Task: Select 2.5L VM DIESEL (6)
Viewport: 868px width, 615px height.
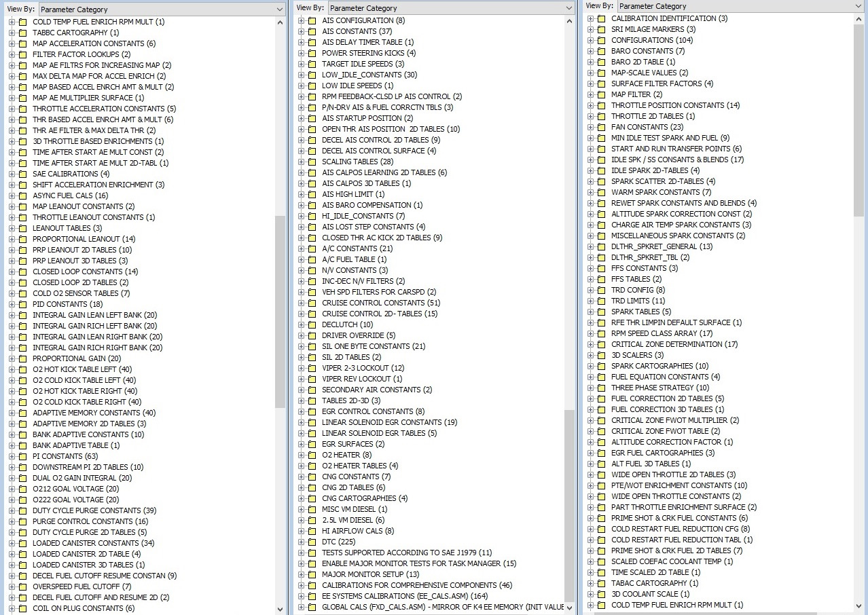Action: tap(353, 520)
